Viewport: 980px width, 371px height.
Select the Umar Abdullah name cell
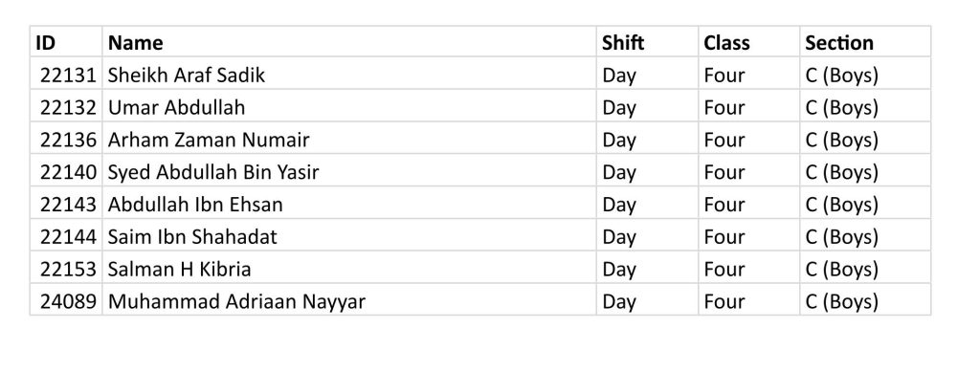coord(348,107)
